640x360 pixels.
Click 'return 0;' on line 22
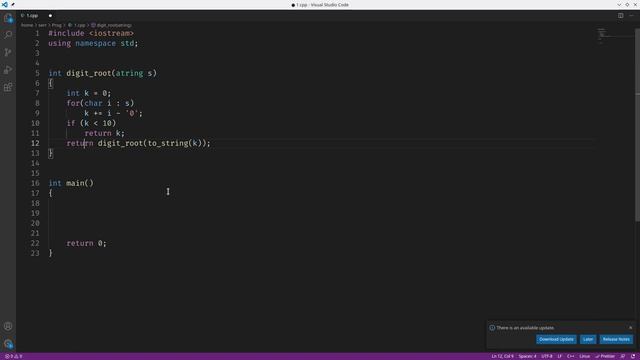[87, 243]
